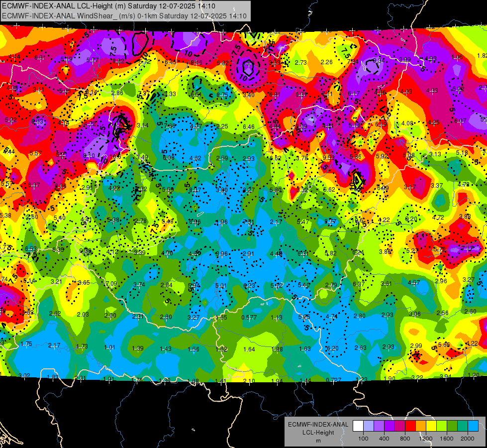Click legend scale value 2000
The width and height of the screenshot is (487, 448).
(x=468, y=439)
